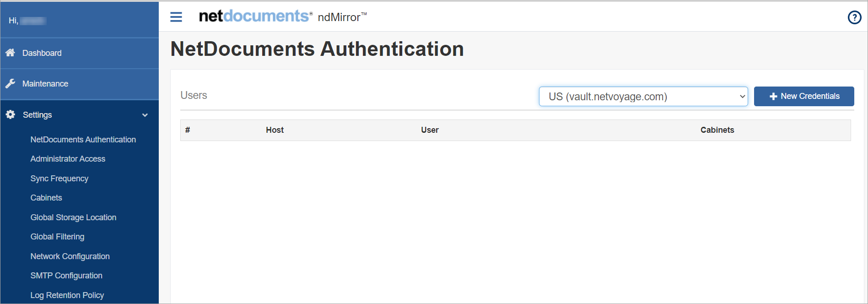Collapse the Settings section chevron
The height and width of the screenshot is (304, 868).
pos(145,115)
